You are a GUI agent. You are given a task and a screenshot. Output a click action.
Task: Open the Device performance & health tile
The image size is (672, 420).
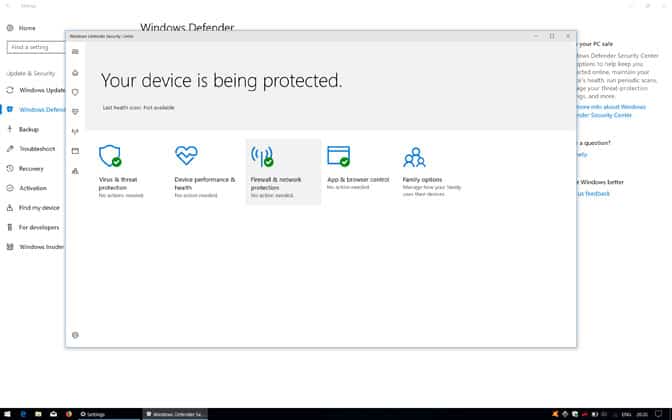[x=205, y=171]
